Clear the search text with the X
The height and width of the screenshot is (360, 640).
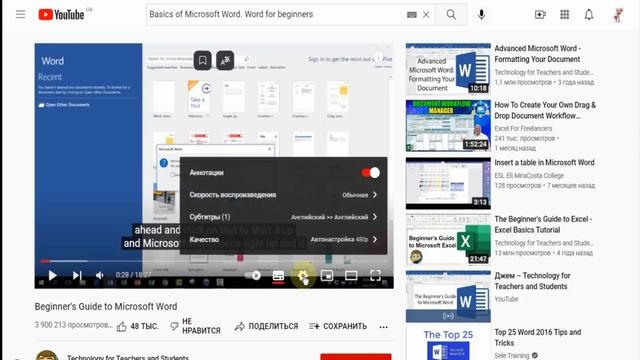click(x=426, y=15)
